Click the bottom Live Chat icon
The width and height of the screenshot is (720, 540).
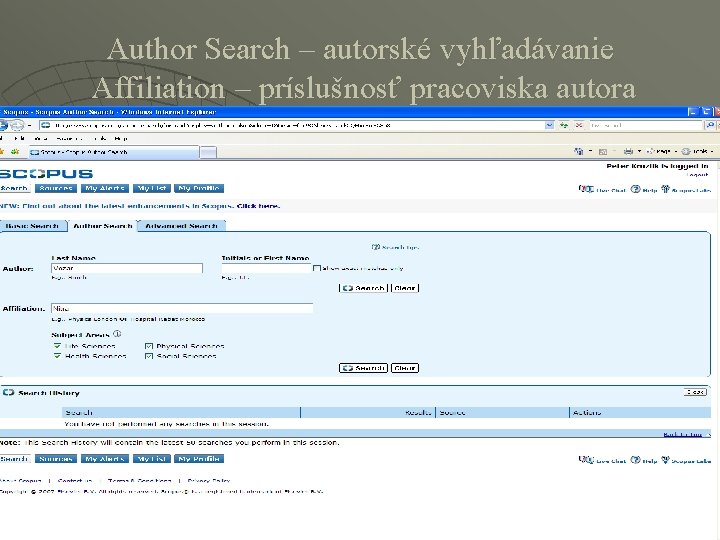pyautogui.click(x=586, y=460)
